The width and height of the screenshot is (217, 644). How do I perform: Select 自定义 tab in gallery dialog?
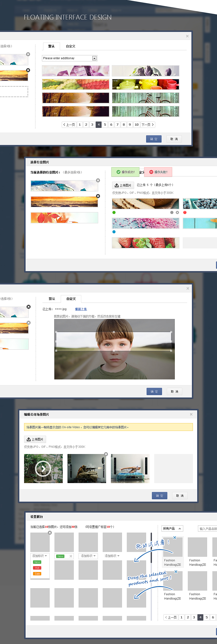(71, 46)
